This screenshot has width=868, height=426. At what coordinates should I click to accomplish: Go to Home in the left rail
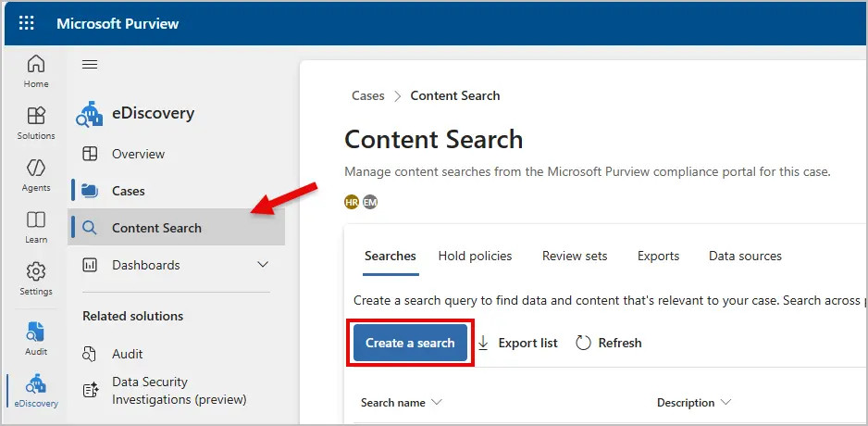[x=36, y=71]
